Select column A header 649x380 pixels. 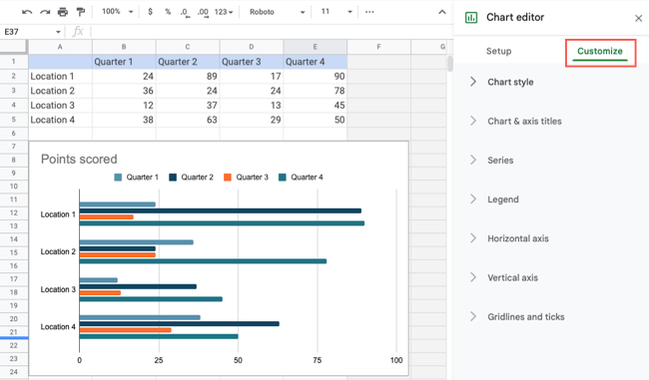[60, 47]
